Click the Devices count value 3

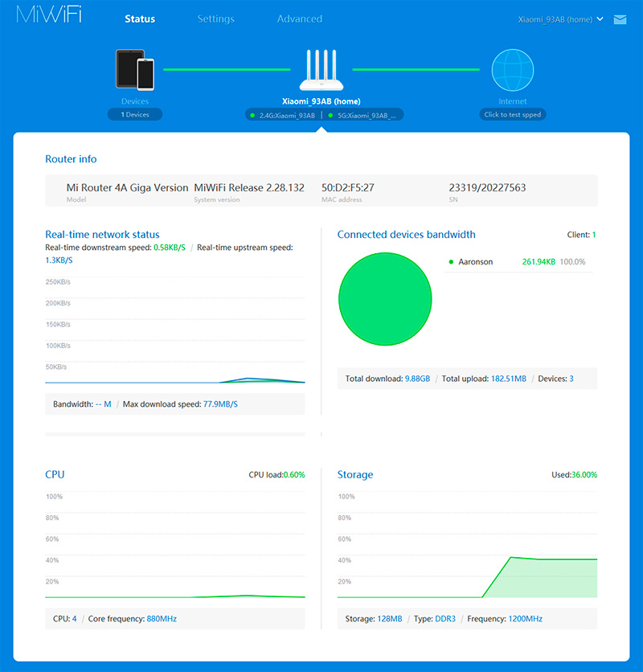[571, 379]
